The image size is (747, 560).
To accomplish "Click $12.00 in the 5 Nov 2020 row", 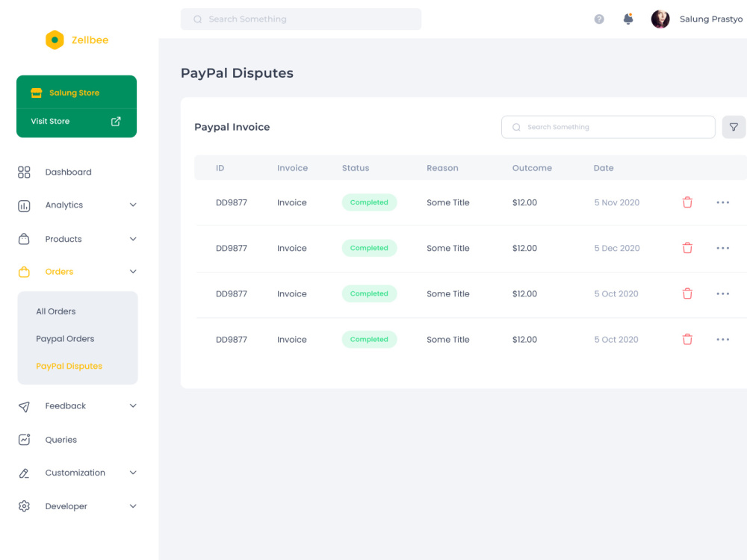I will coord(524,202).
